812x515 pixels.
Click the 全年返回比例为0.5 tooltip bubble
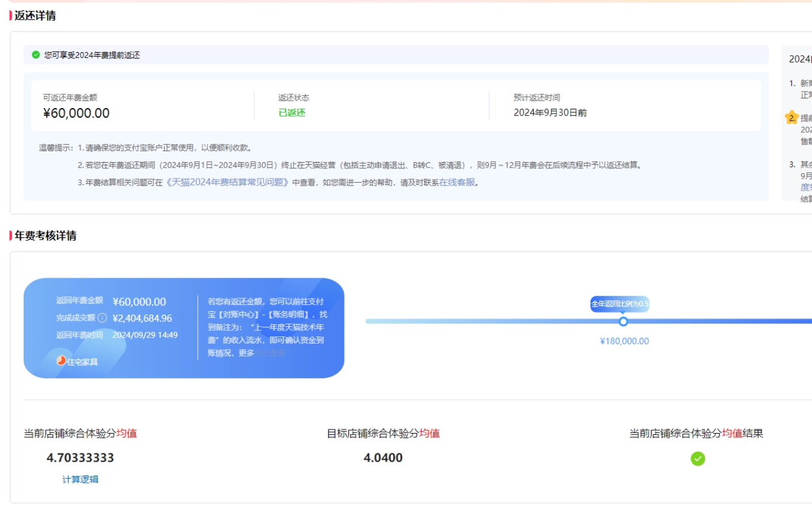pos(620,304)
